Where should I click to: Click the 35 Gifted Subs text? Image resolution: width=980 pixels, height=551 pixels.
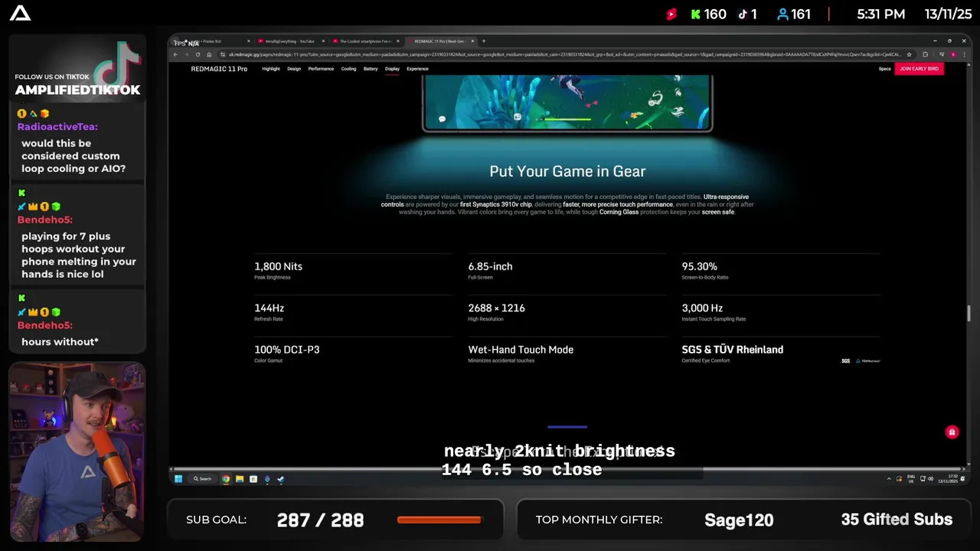coord(897,520)
